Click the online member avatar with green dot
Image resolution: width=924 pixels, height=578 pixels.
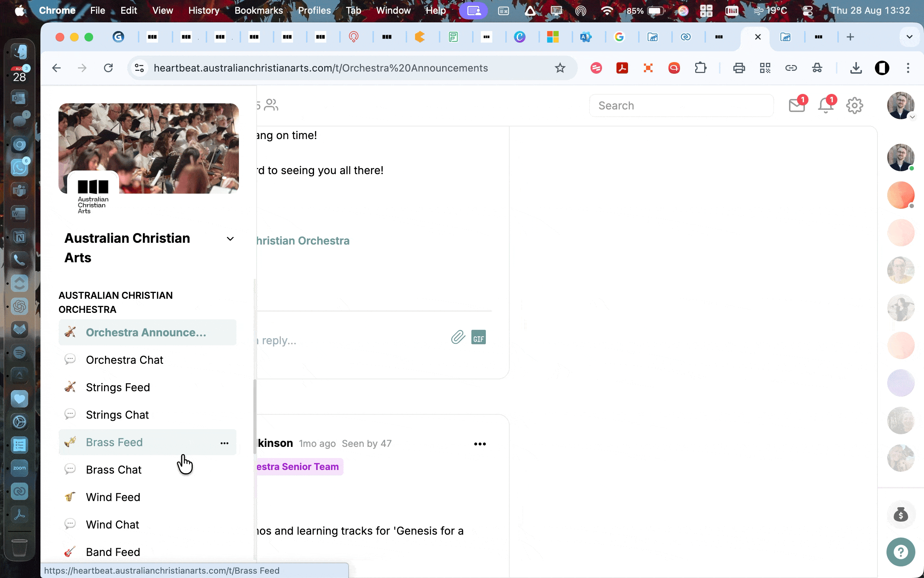(x=901, y=158)
